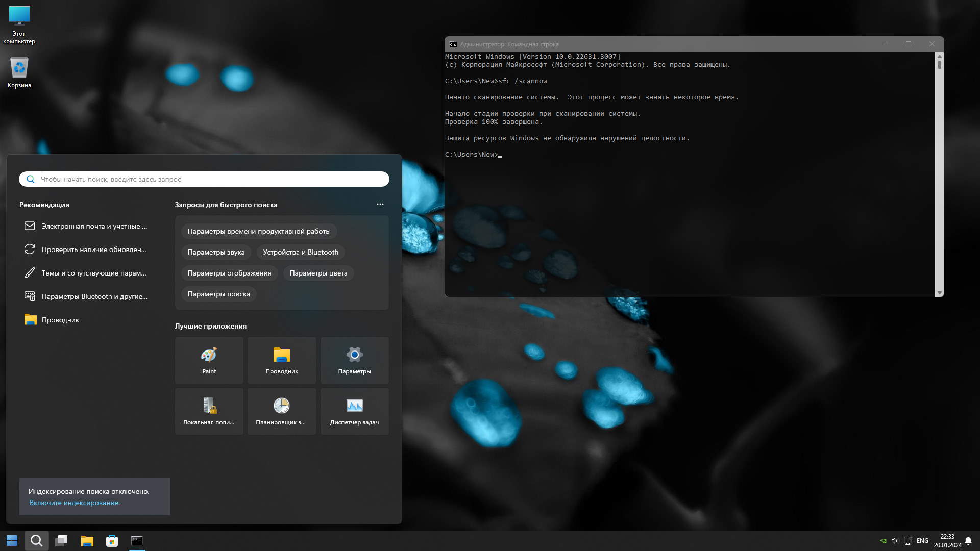Open Локальная политика безопасности tile
Viewport: 980px width, 551px height.
[x=209, y=411]
